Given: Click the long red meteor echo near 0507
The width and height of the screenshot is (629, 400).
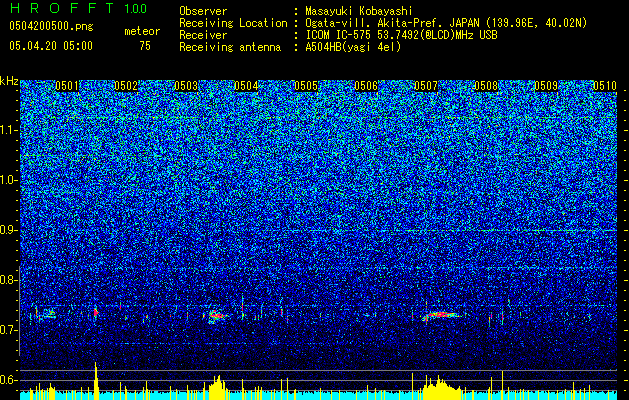Looking at the screenshot, I should click(x=440, y=315).
